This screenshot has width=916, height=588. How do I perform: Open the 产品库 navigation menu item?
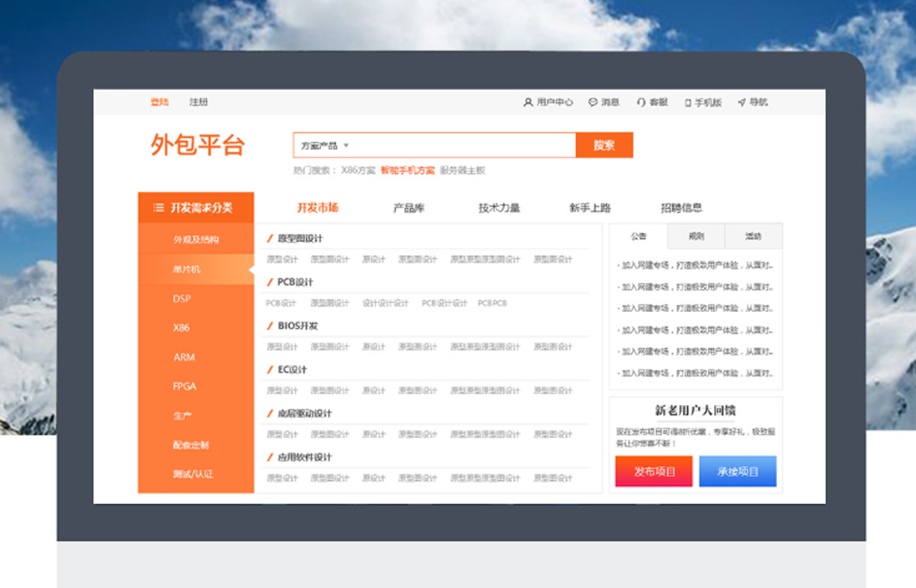tap(409, 208)
